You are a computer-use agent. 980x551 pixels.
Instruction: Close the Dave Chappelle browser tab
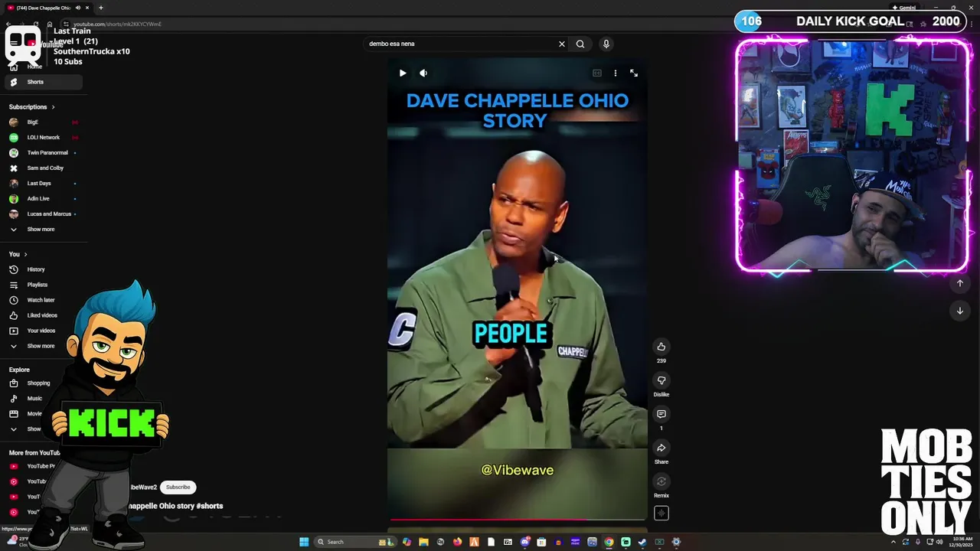87,8
